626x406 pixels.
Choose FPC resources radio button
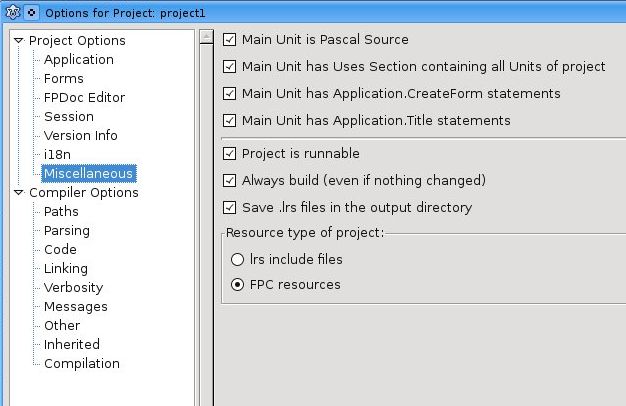point(237,285)
